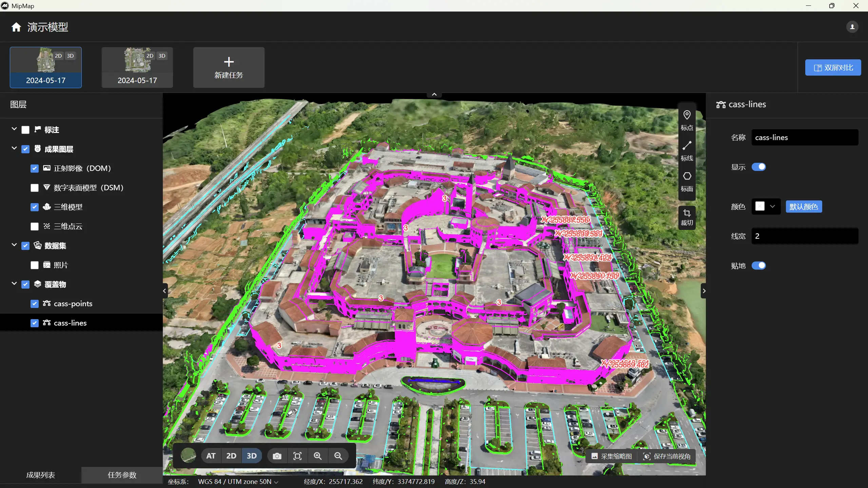The height and width of the screenshot is (488, 868).
Task: Open the 颜色 color dropdown arrow
Action: click(772, 207)
